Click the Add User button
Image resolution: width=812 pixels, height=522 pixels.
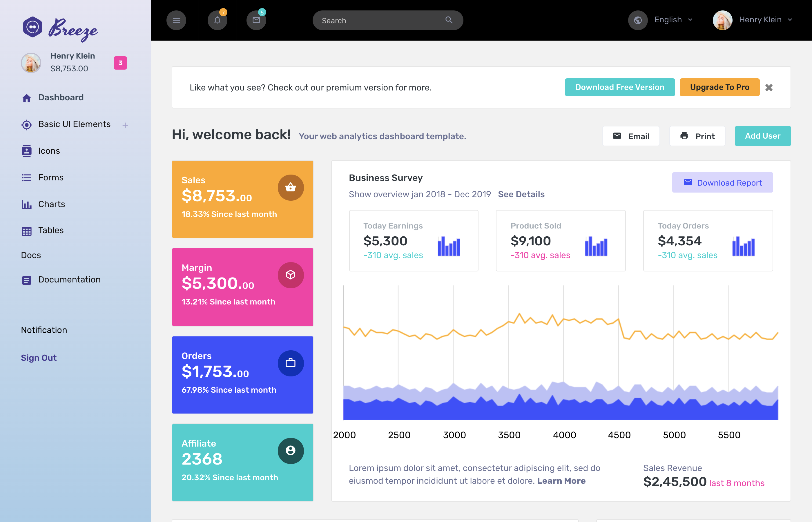tap(762, 135)
